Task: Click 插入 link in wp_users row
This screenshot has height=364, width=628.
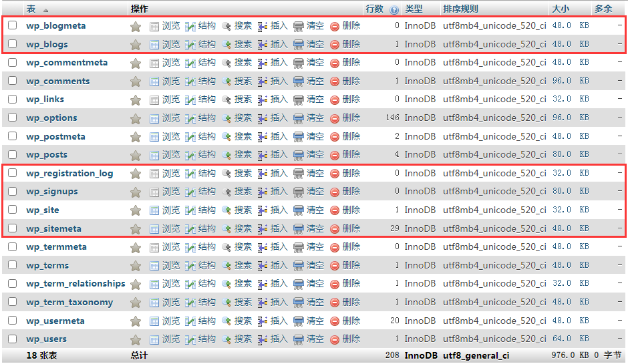Action: [279, 339]
